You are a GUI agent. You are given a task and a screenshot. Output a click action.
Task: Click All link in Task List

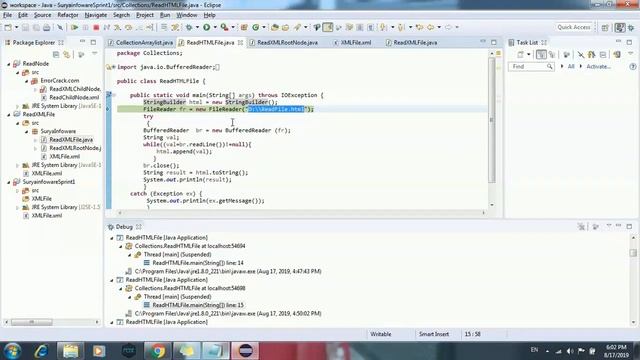point(571,67)
